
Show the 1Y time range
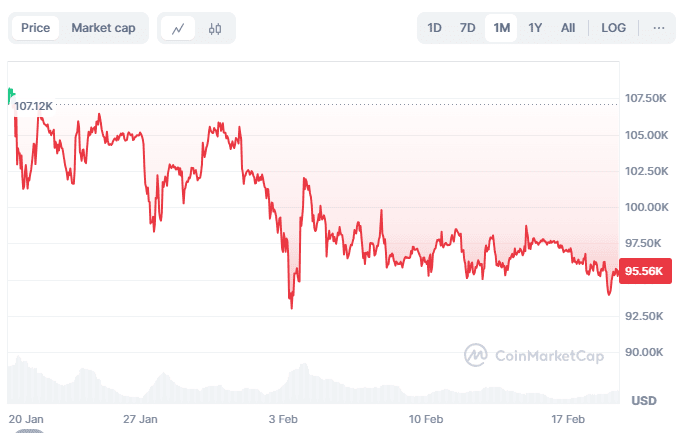(535, 28)
